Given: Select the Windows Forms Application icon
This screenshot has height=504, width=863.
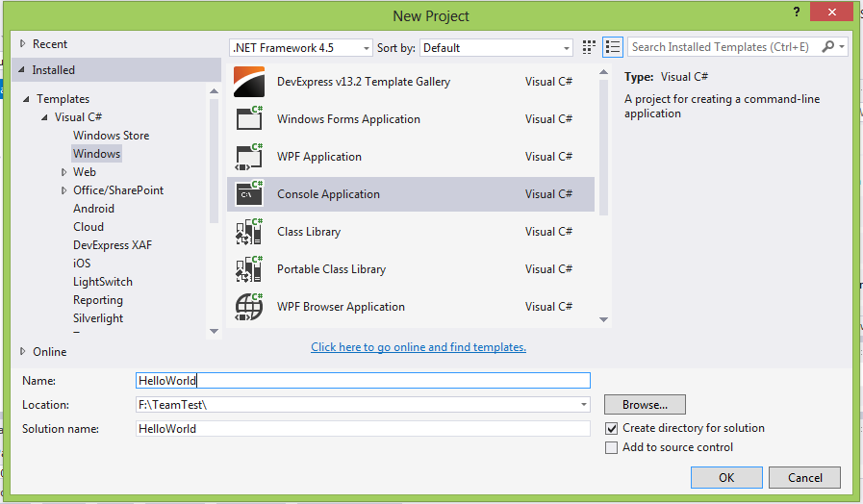Looking at the screenshot, I should point(249,118).
